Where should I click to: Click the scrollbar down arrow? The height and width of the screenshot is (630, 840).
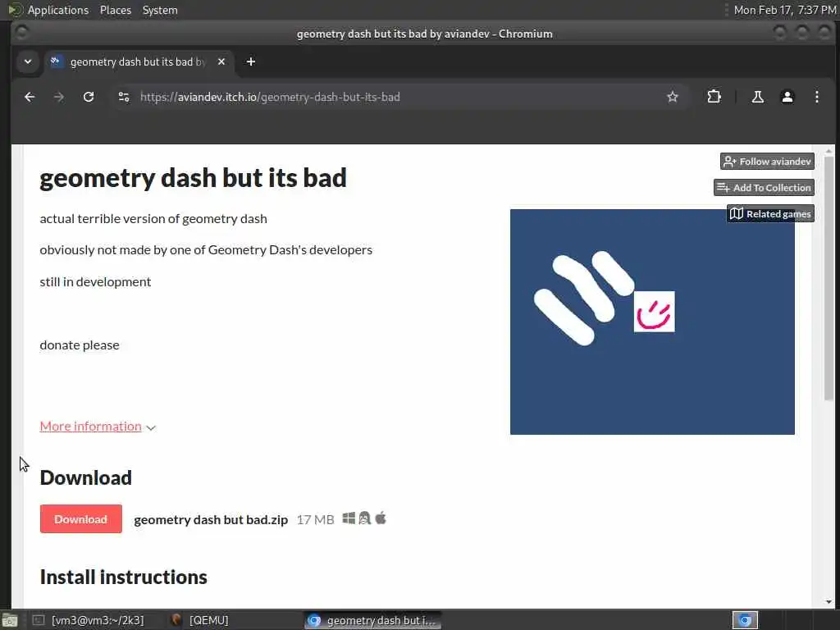click(x=829, y=602)
